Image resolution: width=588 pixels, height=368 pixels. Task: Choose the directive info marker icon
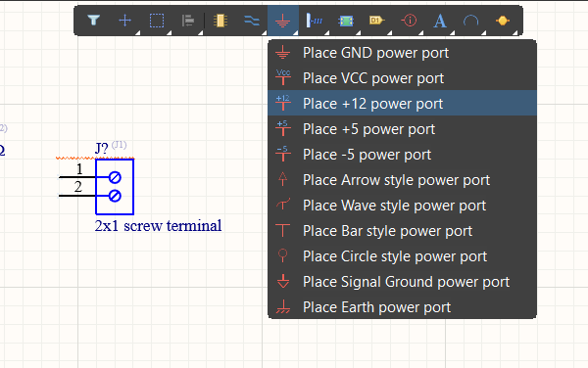(409, 21)
